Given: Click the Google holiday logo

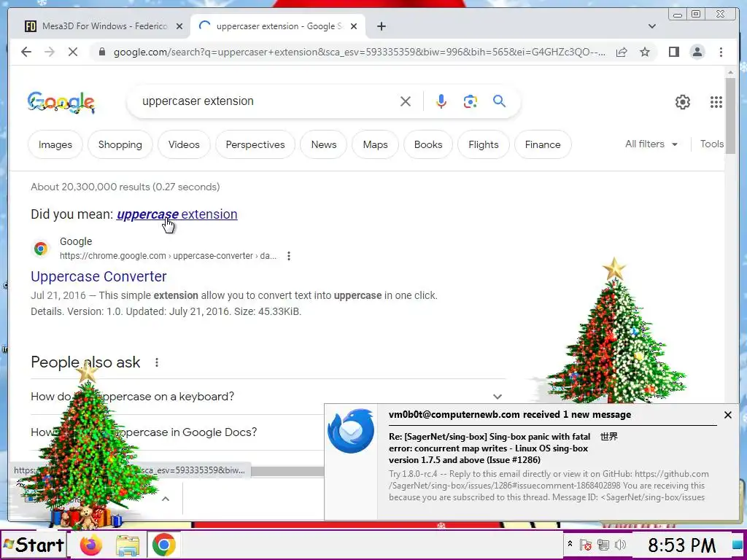Looking at the screenshot, I should point(61,102).
